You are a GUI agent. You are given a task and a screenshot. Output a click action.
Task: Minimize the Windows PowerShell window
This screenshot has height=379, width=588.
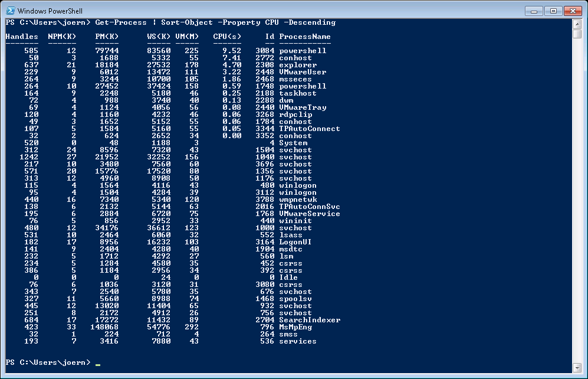tap(534, 11)
